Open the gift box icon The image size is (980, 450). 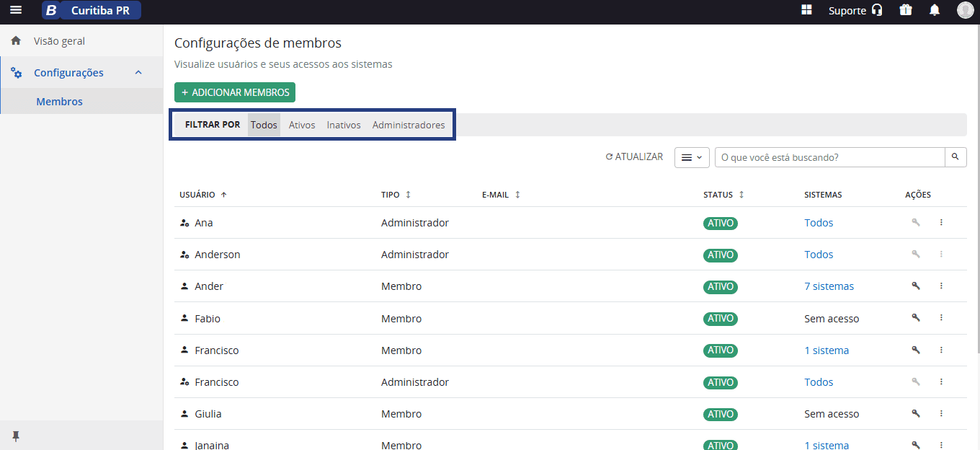[906, 10]
